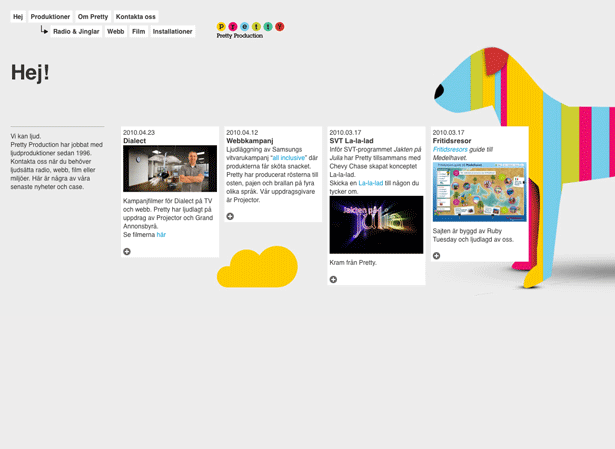Click the La-la-lad link in the SVT post body
The height and width of the screenshot is (449, 615).
370,184
